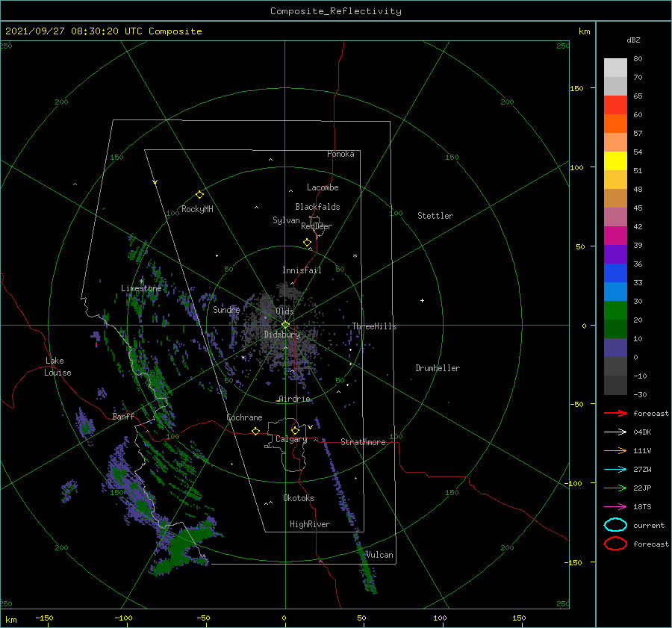Select the red forecast ellipse icon
This screenshot has height=628, width=672.
615,544
